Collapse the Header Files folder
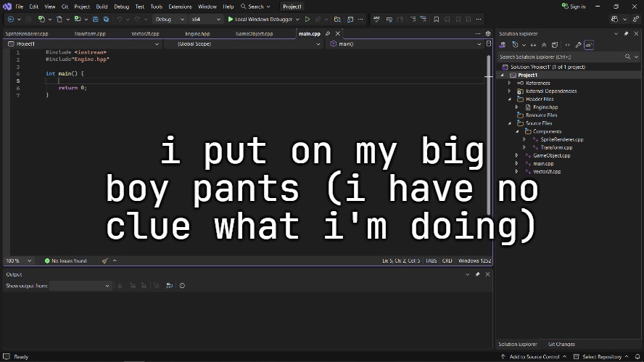Image resolution: width=644 pixels, height=362 pixels. [x=509, y=99]
